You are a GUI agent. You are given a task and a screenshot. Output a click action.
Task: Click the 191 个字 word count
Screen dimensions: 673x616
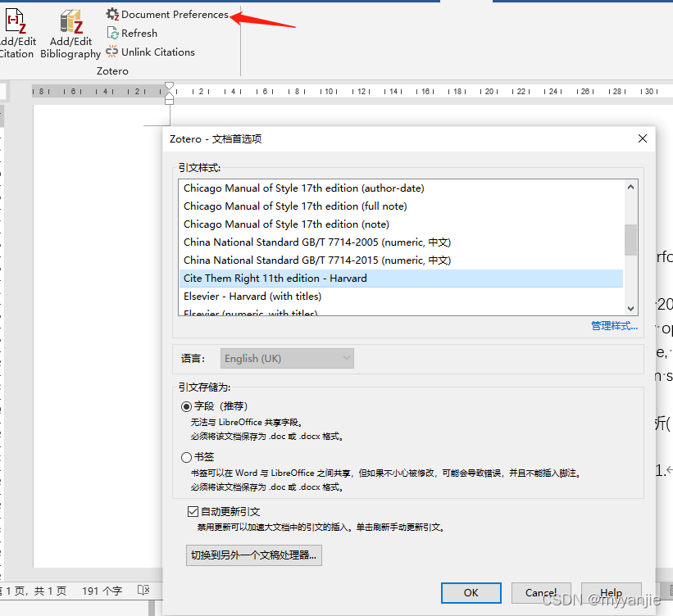102,591
